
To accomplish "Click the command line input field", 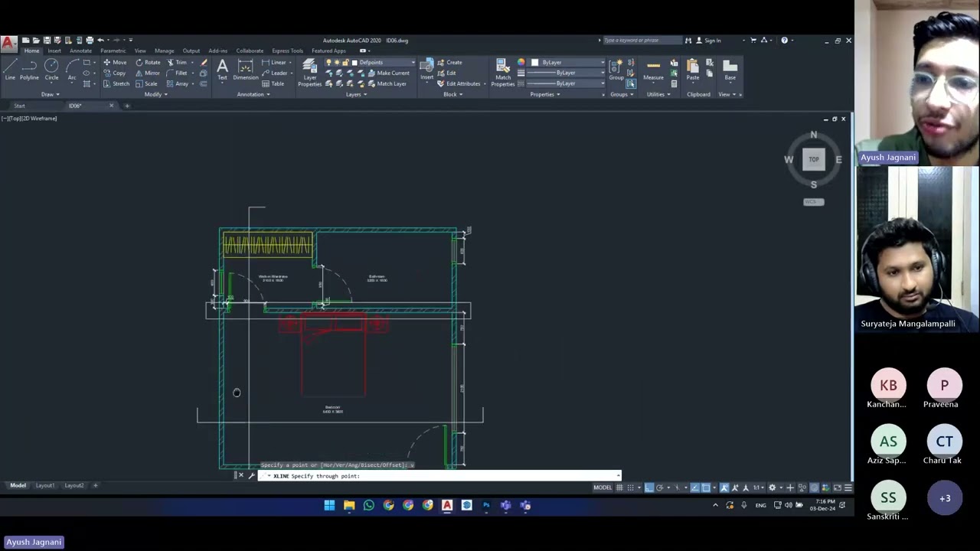I will pyautogui.click(x=439, y=476).
